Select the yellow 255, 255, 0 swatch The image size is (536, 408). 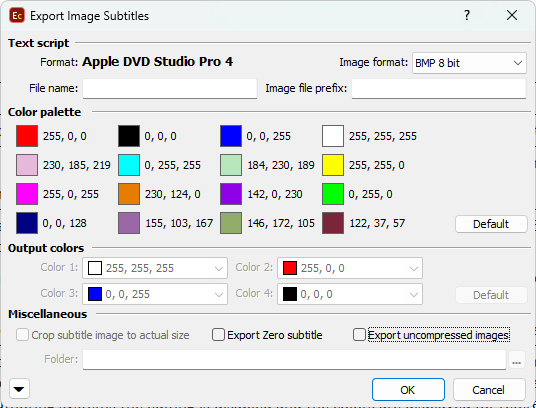333,165
